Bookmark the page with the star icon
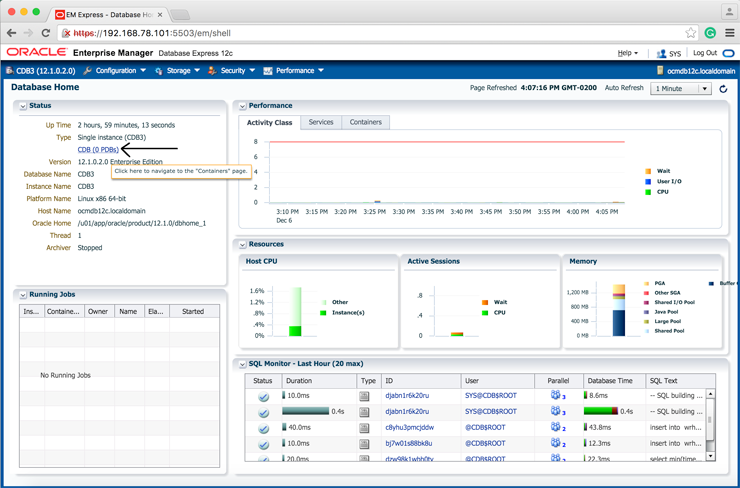The image size is (740, 488). (x=690, y=33)
